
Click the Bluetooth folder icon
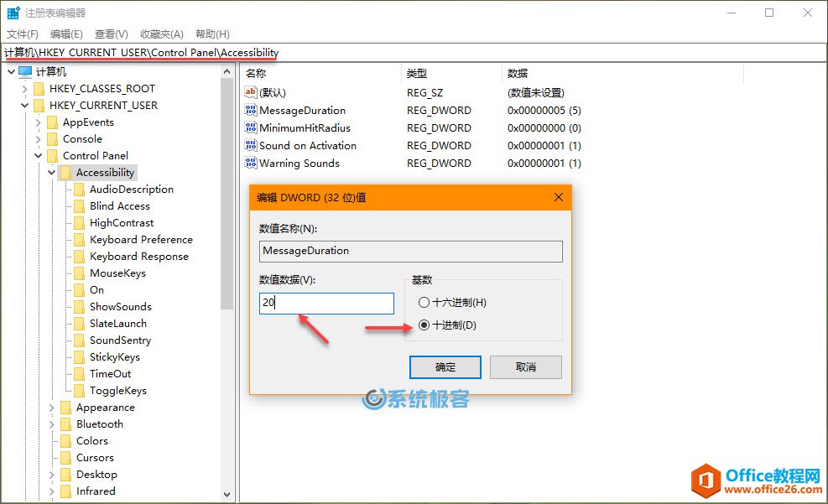(65, 424)
